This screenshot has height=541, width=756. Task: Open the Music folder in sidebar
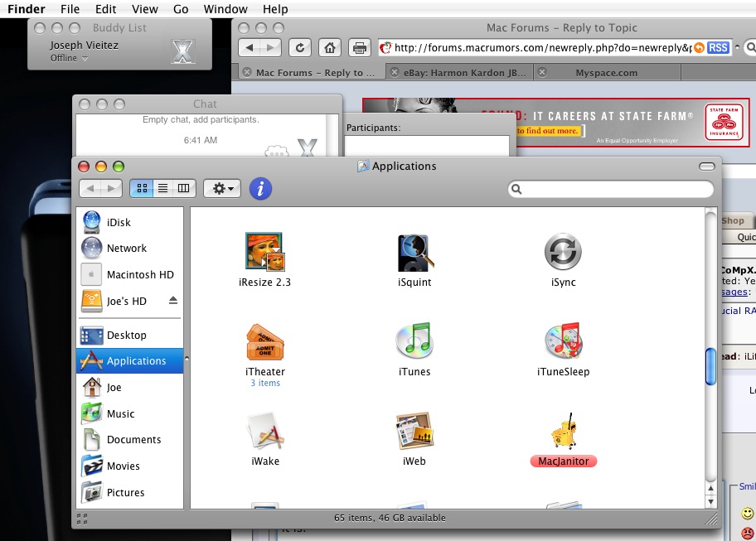coord(129,413)
